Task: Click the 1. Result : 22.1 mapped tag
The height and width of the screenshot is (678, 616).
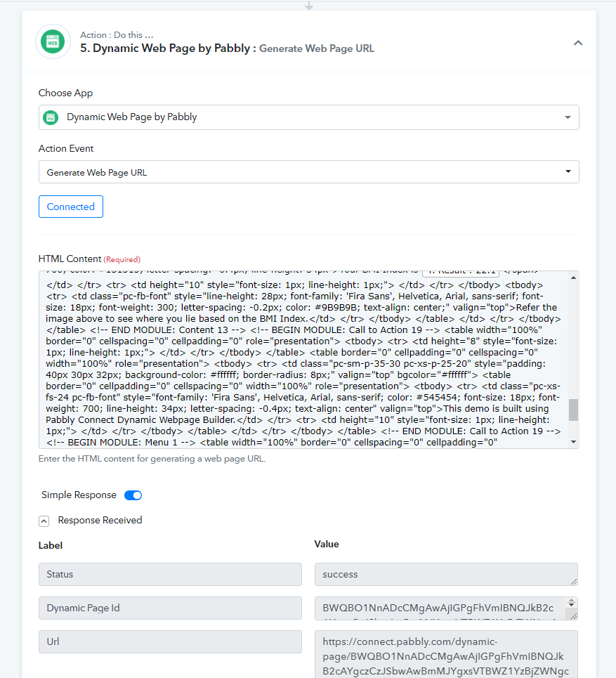Action: [461, 273]
